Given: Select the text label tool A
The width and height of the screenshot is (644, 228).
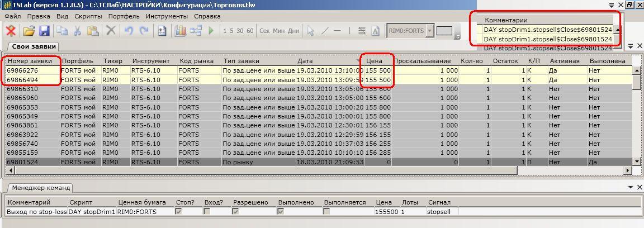Looking at the screenshot, I should tap(375, 31).
